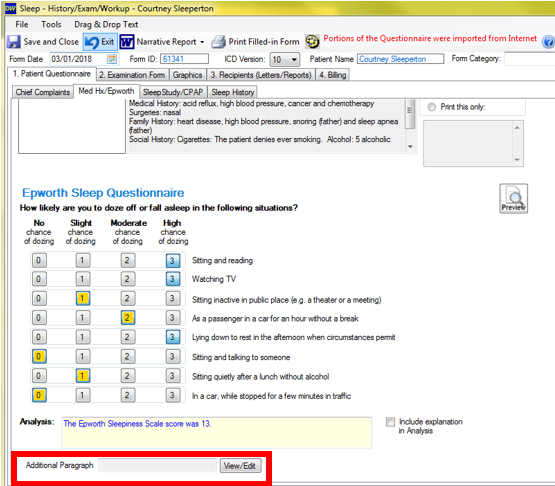The width and height of the screenshot is (555, 486).
Task: Select score 2 for Lying down to rest
Action: (127, 337)
